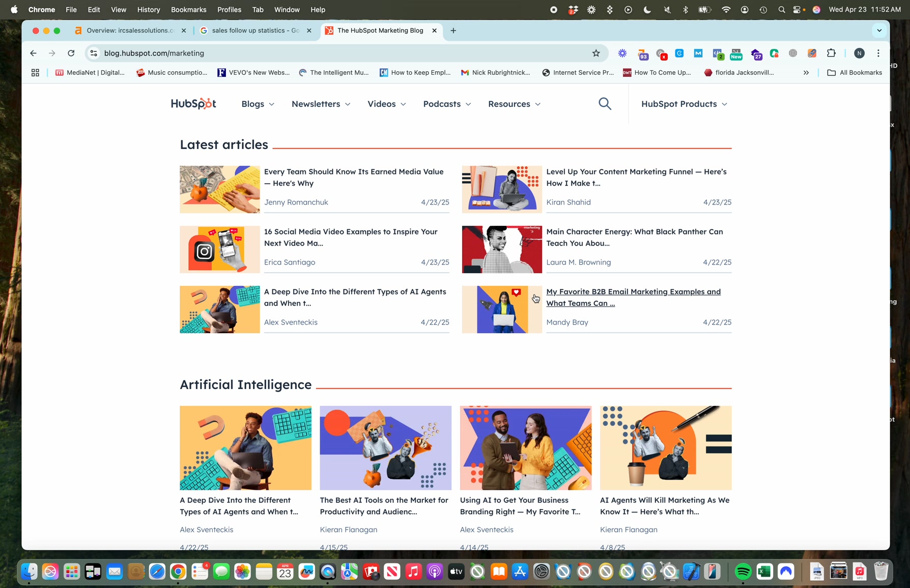Open the Chrome extensions puzzle icon
Image resolution: width=910 pixels, height=588 pixels.
point(831,53)
